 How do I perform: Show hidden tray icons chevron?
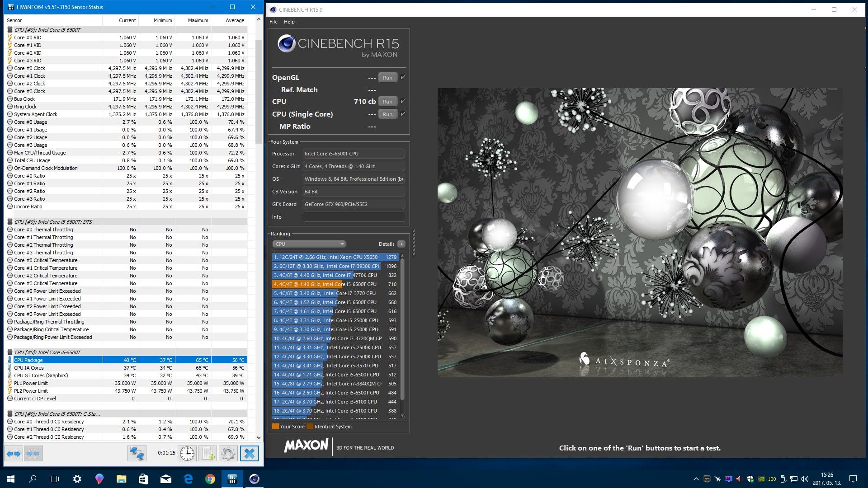click(x=696, y=479)
